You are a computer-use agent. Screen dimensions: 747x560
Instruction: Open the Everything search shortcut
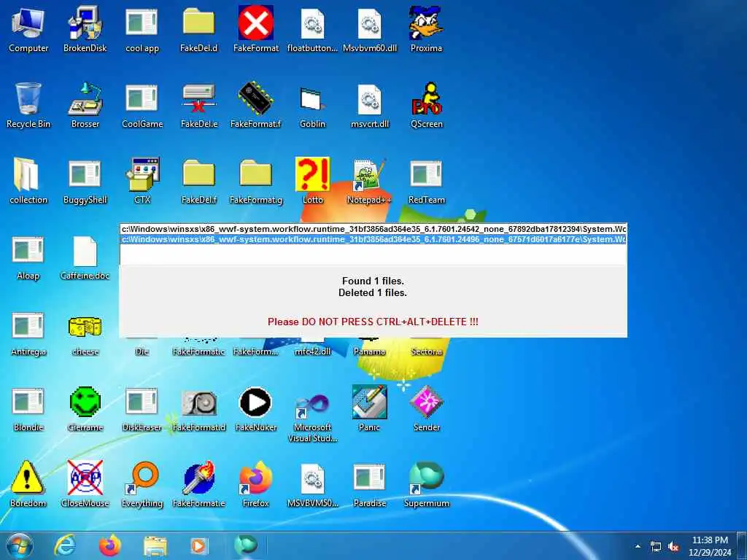point(142,484)
